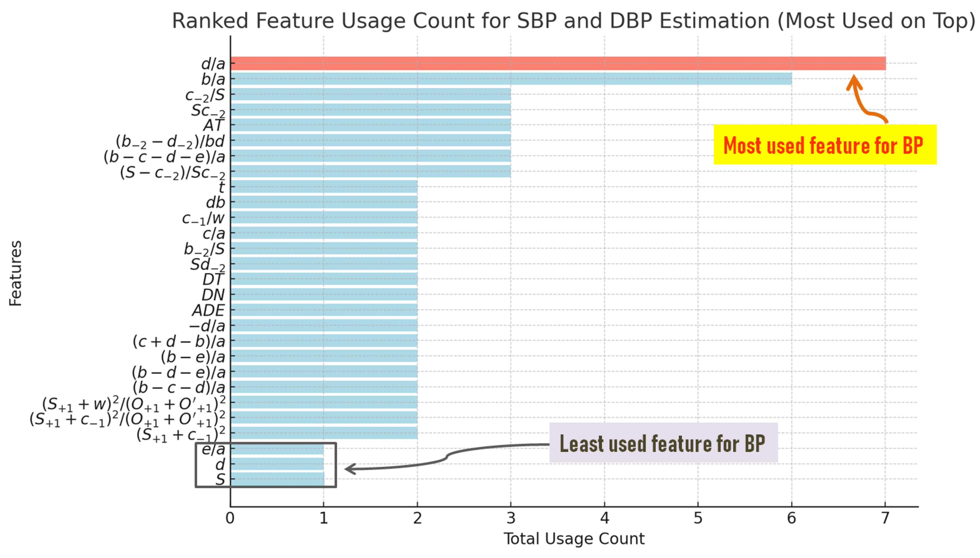Click the ADE feature label

pyautogui.click(x=208, y=311)
